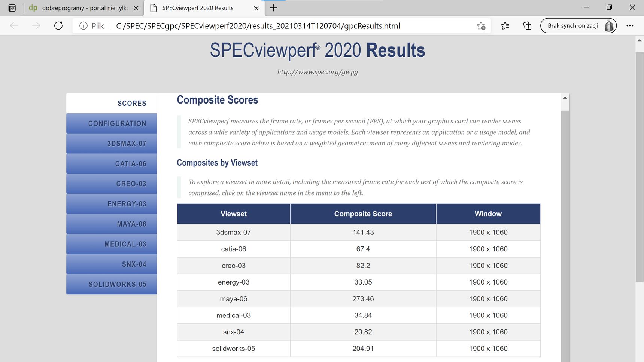The height and width of the screenshot is (362, 644).
Task: Close the SPECviewperf 2020 Results tab
Action: pos(256,8)
